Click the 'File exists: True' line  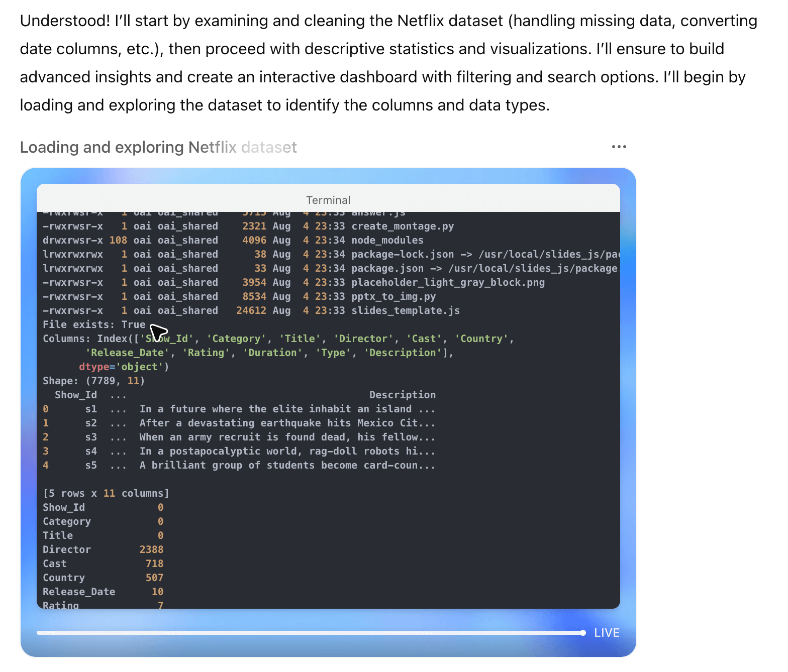94,324
